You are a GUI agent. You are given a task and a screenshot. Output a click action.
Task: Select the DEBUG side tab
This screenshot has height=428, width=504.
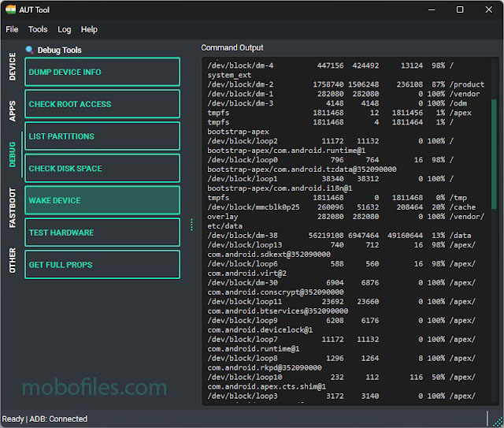(x=13, y=154)
